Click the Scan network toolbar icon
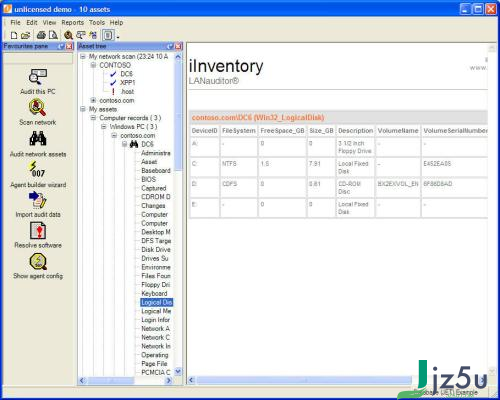Viewport: 500px width, 400px height. (68, 35)
